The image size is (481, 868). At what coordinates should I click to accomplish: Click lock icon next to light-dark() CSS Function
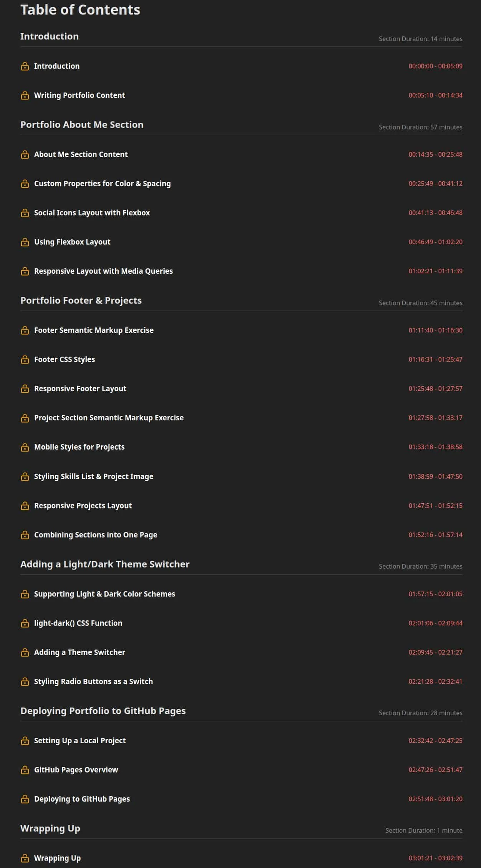(25, 623)
